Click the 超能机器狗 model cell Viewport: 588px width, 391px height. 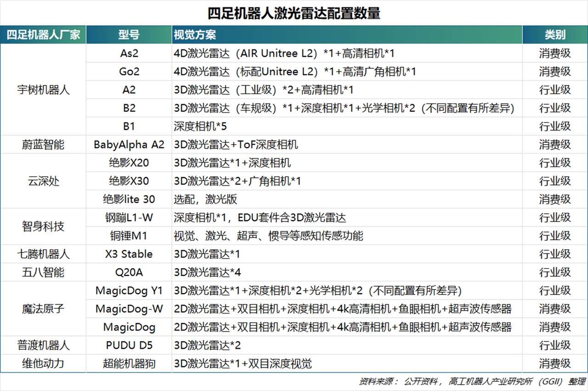(129, 363)
